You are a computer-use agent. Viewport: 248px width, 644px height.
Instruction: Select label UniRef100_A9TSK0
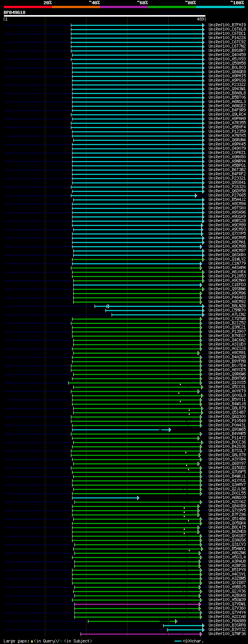pos(227,208)
